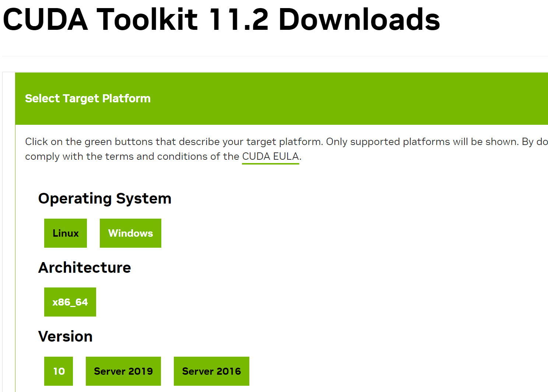This screenshot has height=392, width=548.
Task: Select the Windows operating system button
Action: (130, 233)
